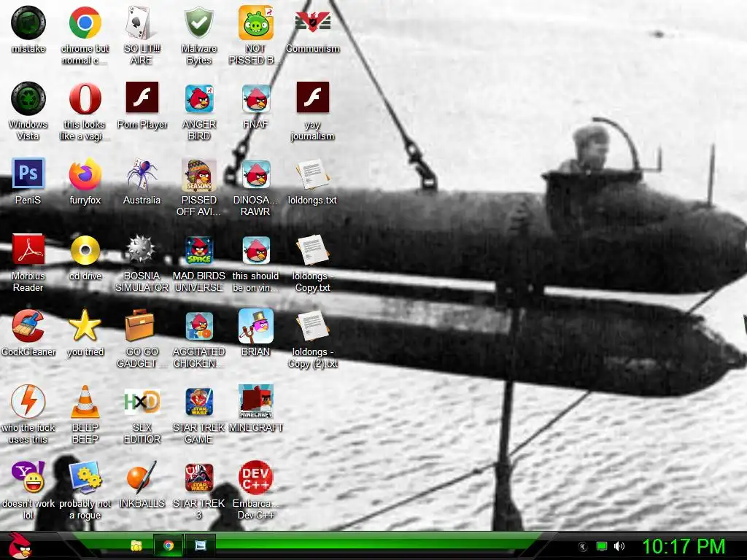Select the MINECRAFT bird icon
Viewport: 747px width, 560px height.
pos(256,402)
